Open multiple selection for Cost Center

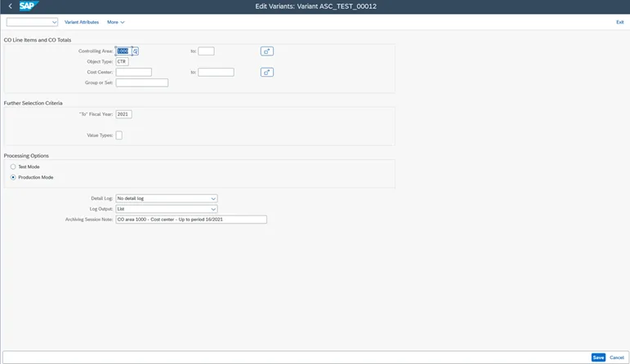pyautogui.click(x=266, y=73)
